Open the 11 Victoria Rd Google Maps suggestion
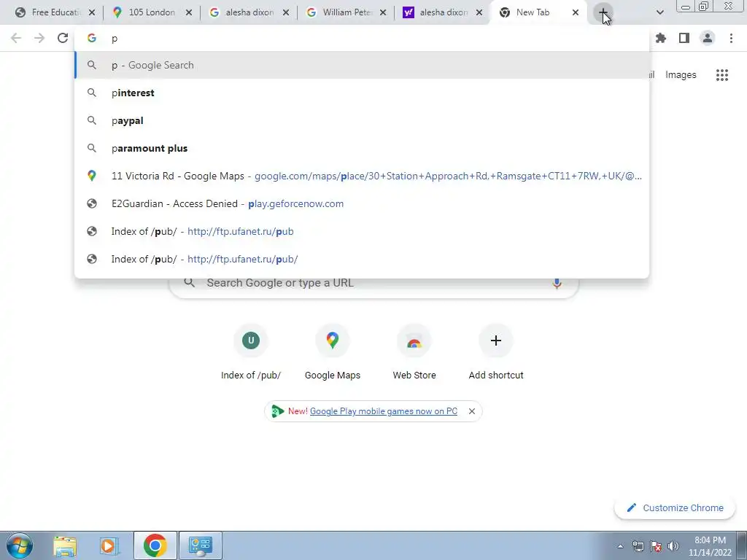This screenshot has width=747, height=560. (x=362, y=176)
